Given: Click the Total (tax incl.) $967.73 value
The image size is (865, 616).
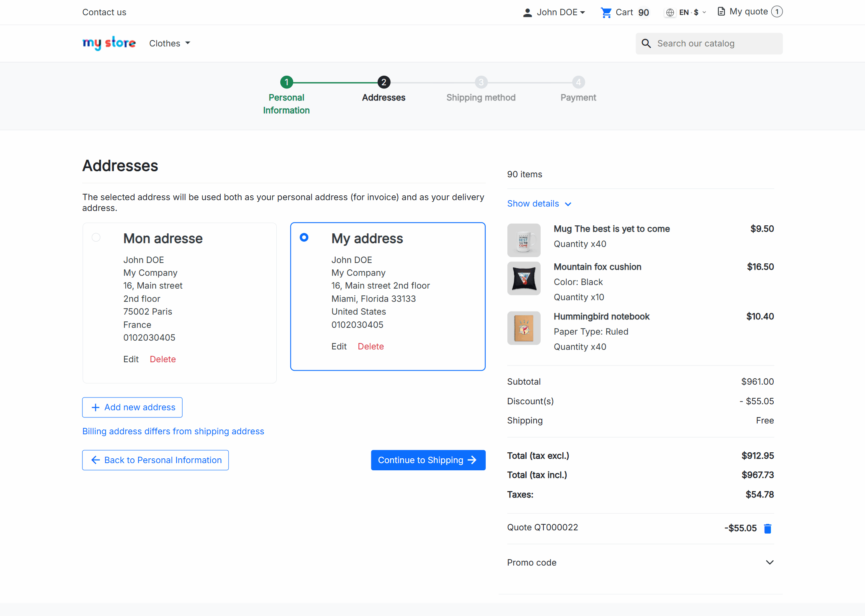Looking at the screenshot, I should (x=758, y=475).
